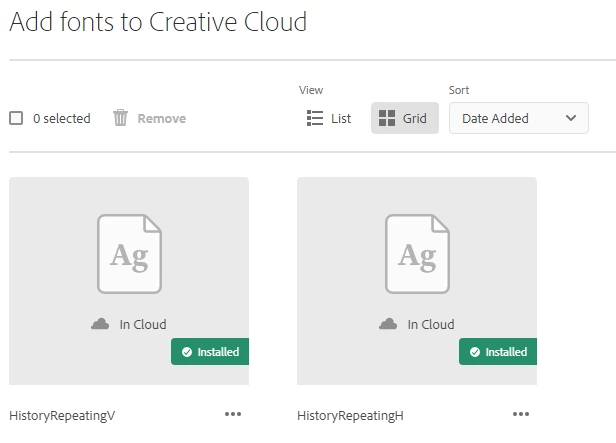616x443 pixels.
Task: Open the more options menu for HistoryRepeatingH
Action: pyautogui.click(x=521, y=414)
